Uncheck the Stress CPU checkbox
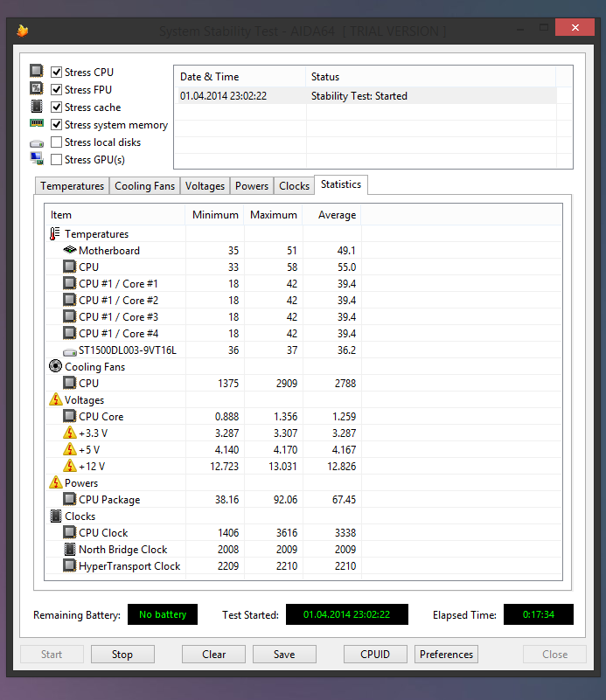This screenshot has height=700, width=606. pos(56,72)
